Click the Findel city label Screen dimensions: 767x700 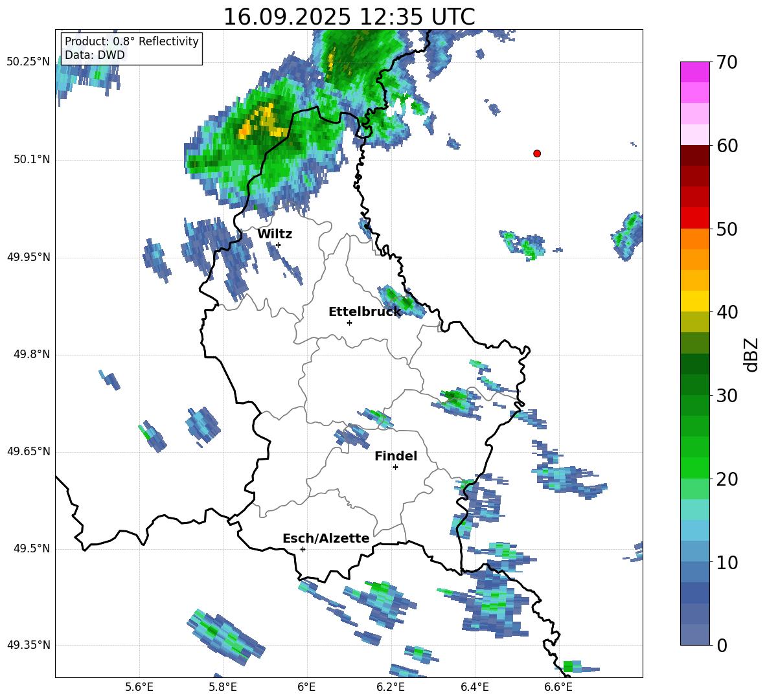point(396,456)
